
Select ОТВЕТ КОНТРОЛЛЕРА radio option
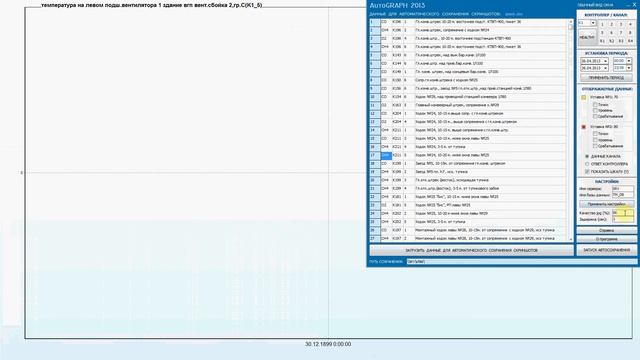[587, 164]
